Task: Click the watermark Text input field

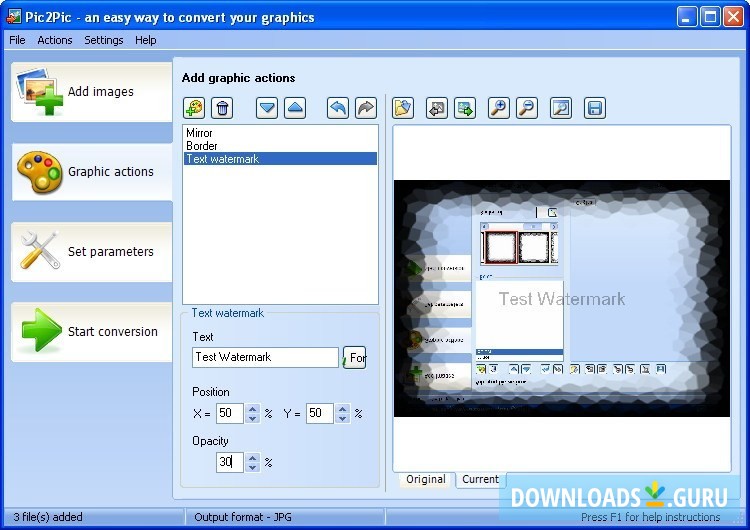Action: point(265,357)
